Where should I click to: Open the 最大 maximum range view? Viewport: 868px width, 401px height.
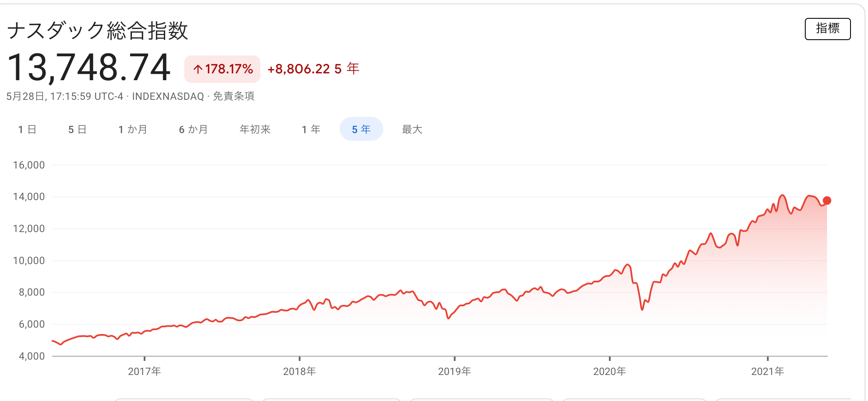pos(412,129)
